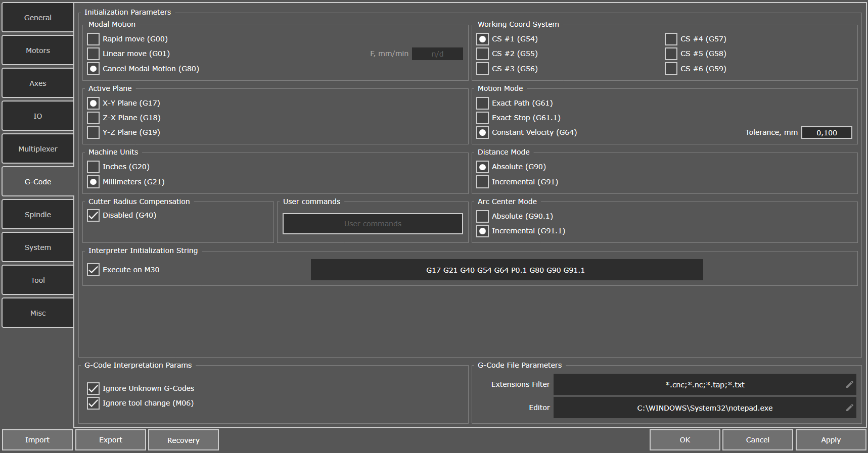Click the Apply button
868x453 pixels.
point(831,440)
